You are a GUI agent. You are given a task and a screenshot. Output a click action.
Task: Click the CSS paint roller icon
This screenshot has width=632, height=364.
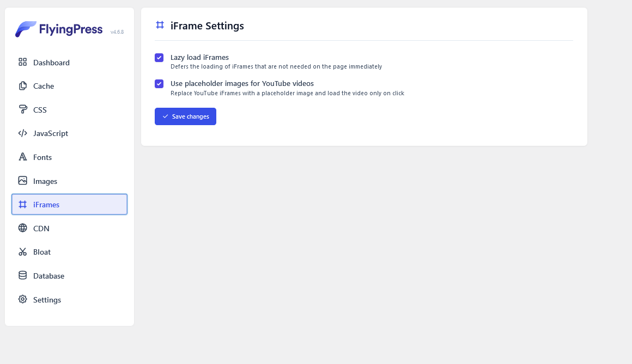click(22, 109)
